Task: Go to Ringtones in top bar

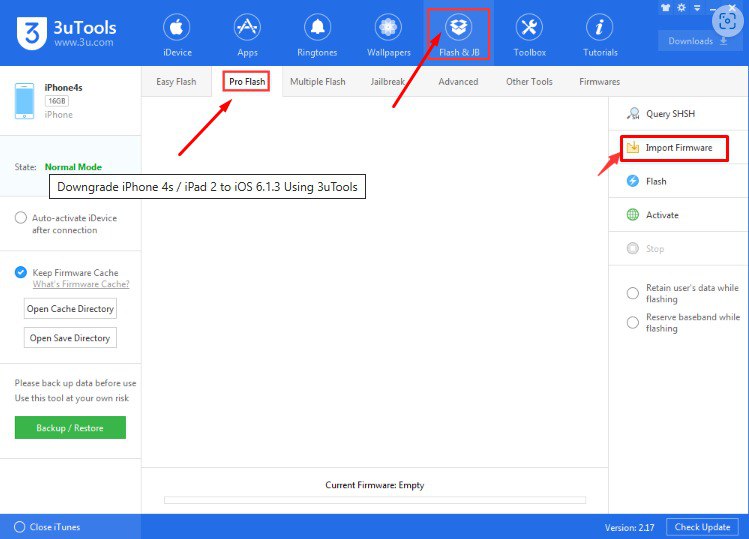Action: pyautogui.click(x=317, y=35)
